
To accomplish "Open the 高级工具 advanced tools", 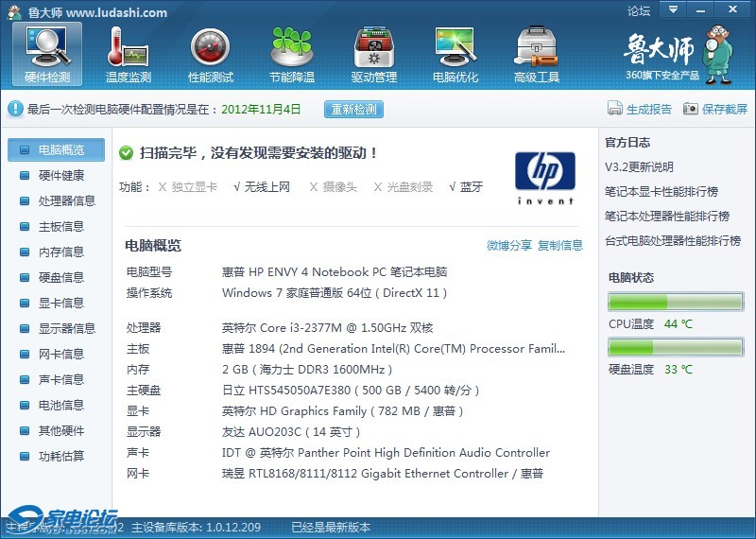I will [536, 55].
